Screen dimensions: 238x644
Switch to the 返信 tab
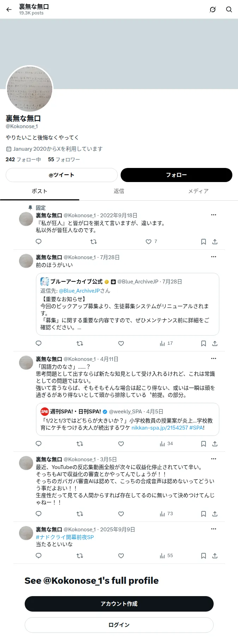(119, 191)
